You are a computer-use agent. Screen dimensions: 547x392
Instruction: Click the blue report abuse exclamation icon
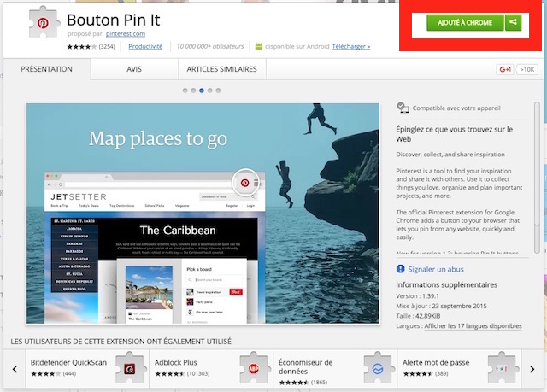coord(400,269)
